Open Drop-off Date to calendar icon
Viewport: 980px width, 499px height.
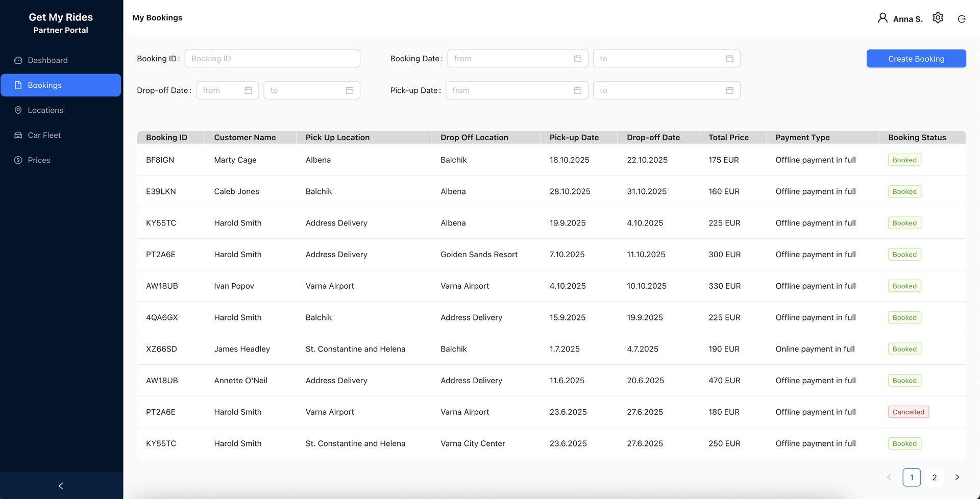[350, 90]
